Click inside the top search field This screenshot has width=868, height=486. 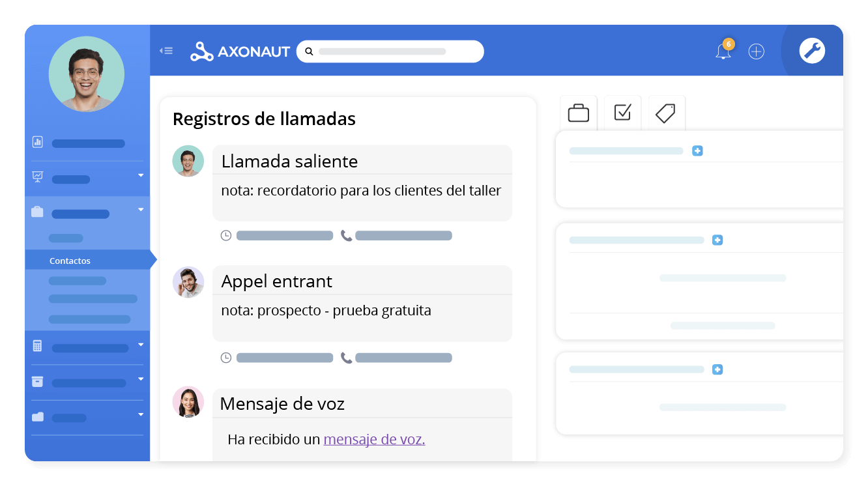click(x=391, y=51)
